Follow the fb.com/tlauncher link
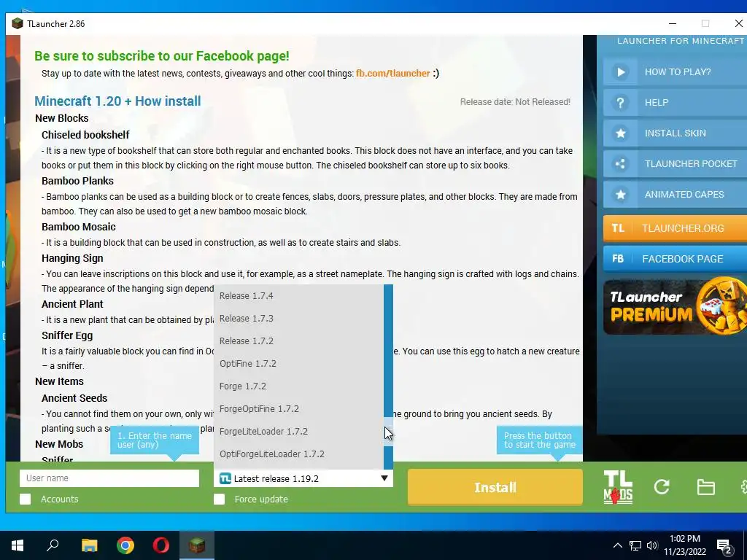This screenshot has height=560, width=747. (x=393, y=74)
